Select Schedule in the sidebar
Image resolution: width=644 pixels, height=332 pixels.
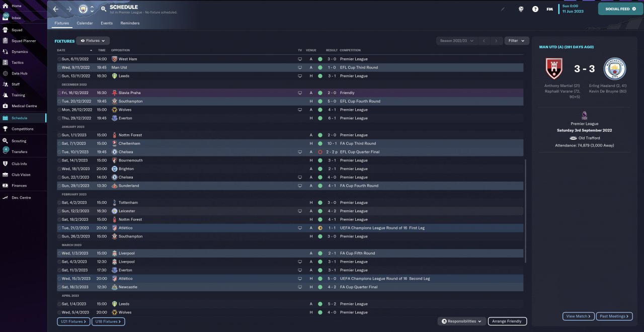tap(23, 118)
